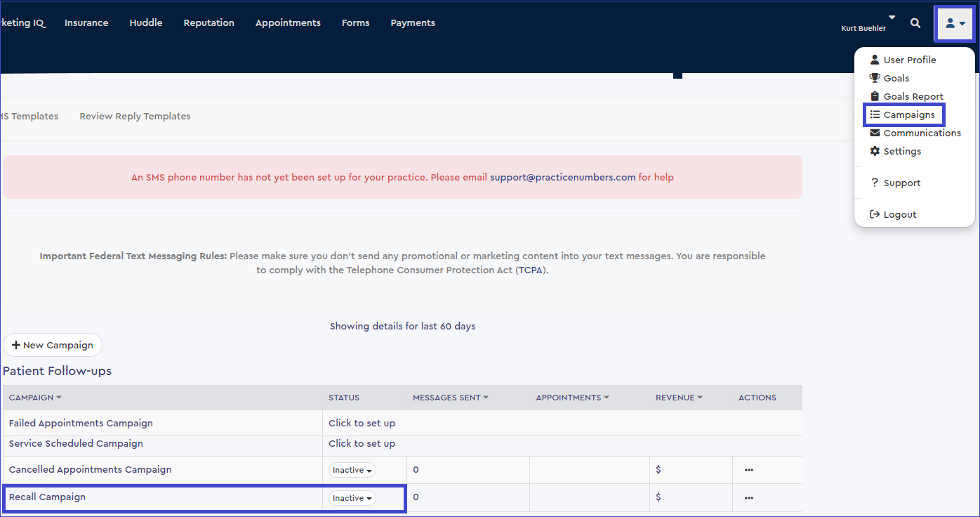The image size is (980, 517).
Task: Open Settings gear menu item
Action: [902, 151]
